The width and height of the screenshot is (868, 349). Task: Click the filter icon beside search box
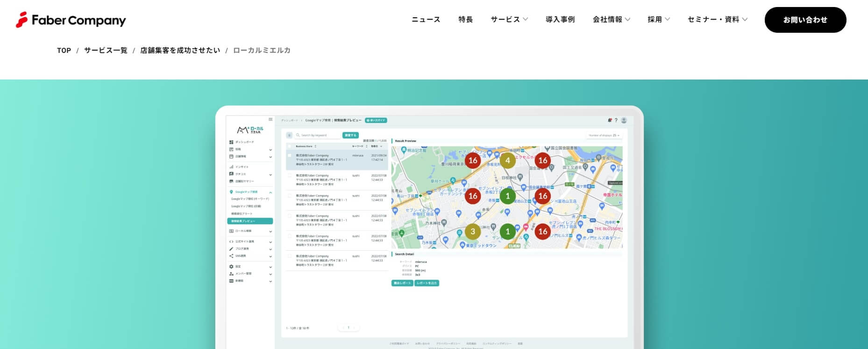click(289, 135)
